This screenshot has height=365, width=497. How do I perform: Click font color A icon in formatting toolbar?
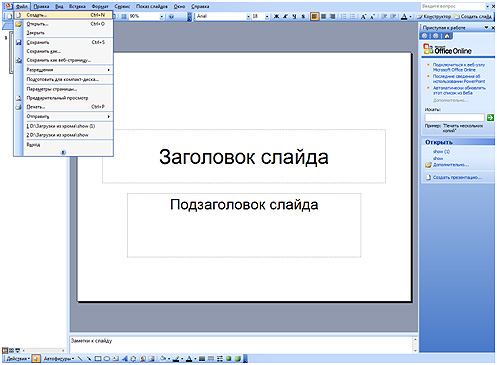(404, 16)
